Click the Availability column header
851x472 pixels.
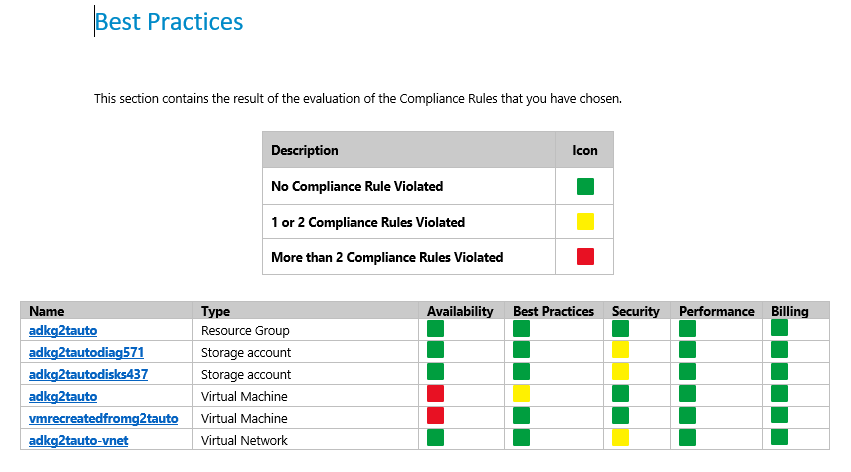[x=460, y=311]
